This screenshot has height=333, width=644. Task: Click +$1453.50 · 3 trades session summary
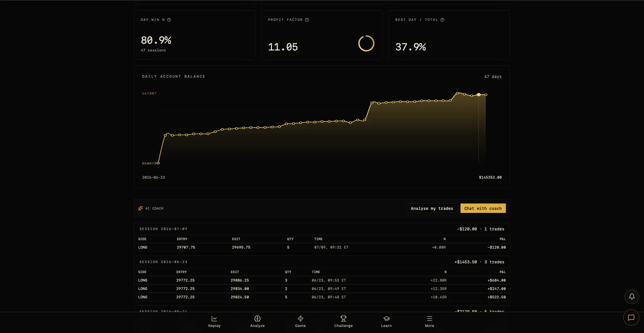click(479, 262)
